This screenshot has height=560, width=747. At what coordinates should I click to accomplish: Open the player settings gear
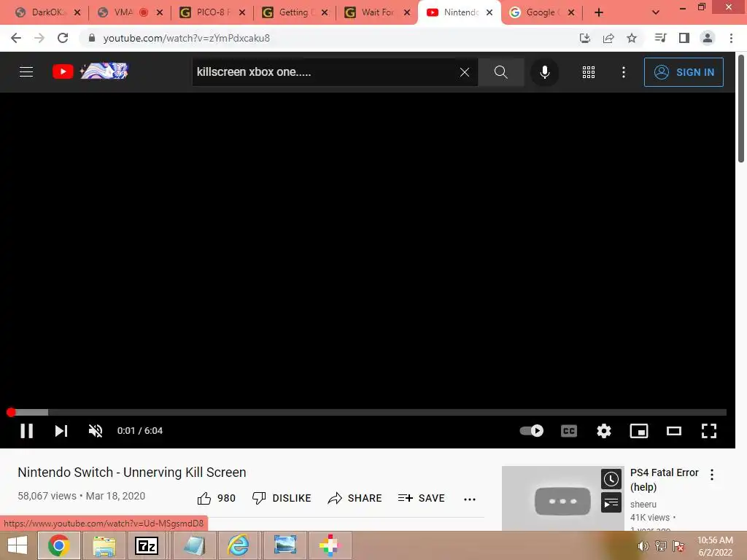tap(603, 431)
